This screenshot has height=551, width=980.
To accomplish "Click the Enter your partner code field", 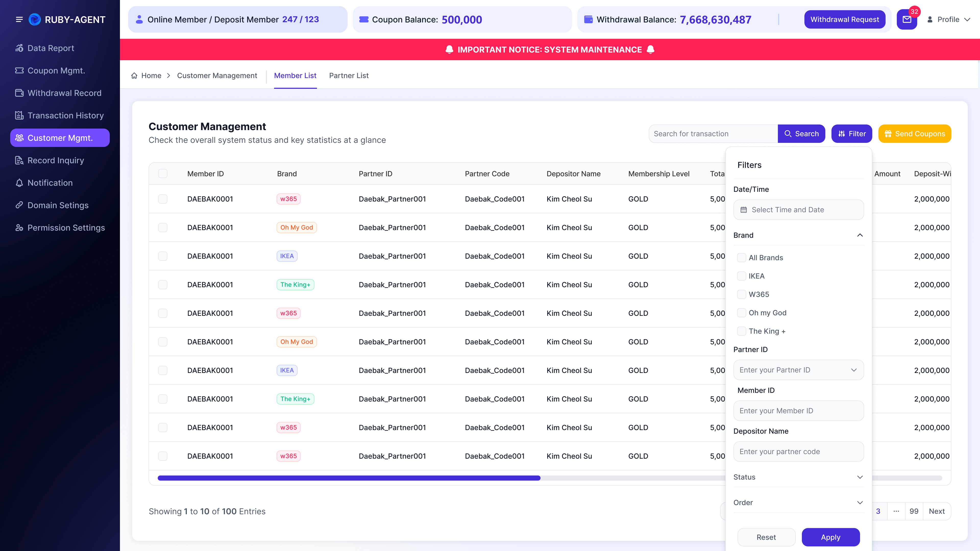I will (x=798, y=451).
